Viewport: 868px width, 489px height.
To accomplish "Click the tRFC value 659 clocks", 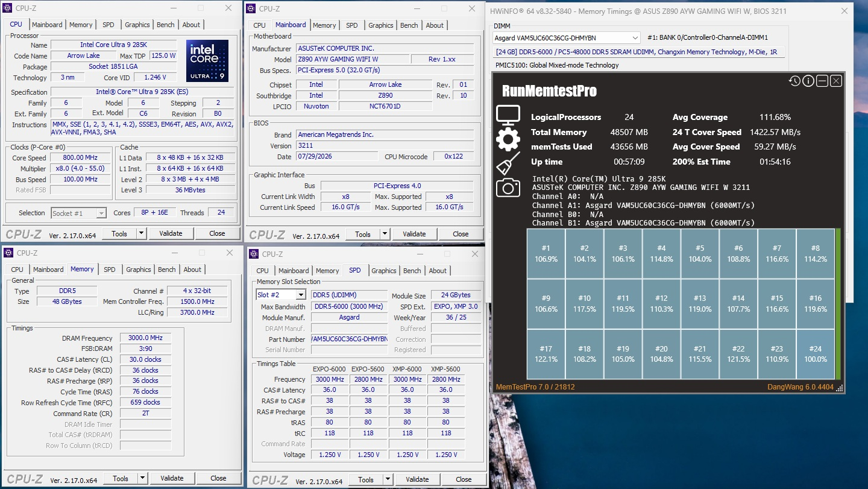I will (145, 402).
